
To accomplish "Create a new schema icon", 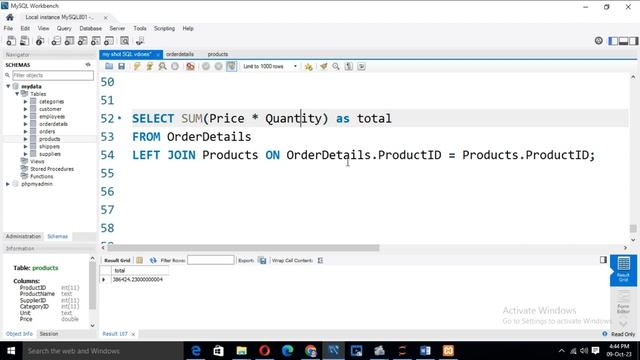I will (x=56, y=41).
